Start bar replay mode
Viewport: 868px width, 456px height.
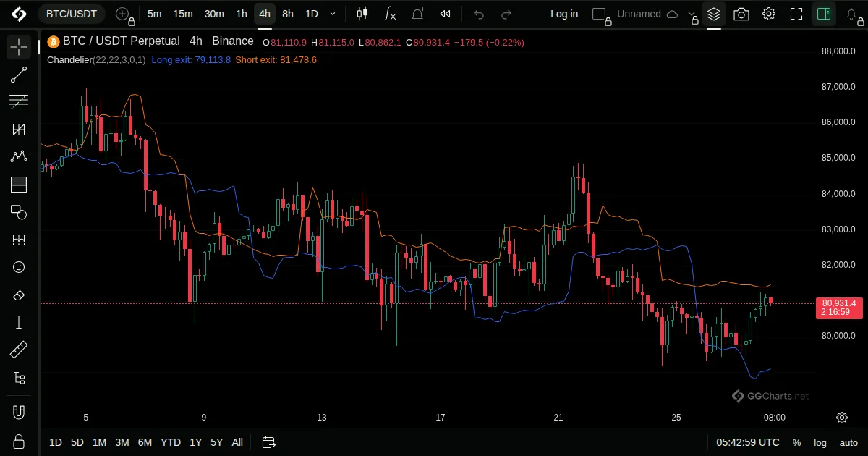446,14
